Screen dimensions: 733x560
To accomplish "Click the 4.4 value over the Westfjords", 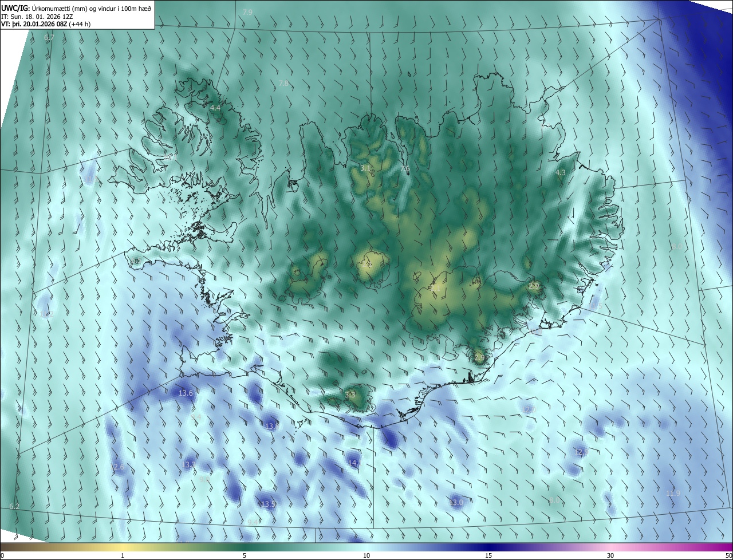I will pos(215,108).
